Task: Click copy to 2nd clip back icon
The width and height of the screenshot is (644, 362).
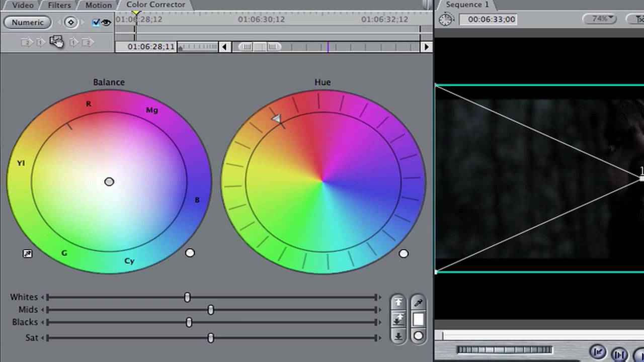Action: click(x=26, y=43)
